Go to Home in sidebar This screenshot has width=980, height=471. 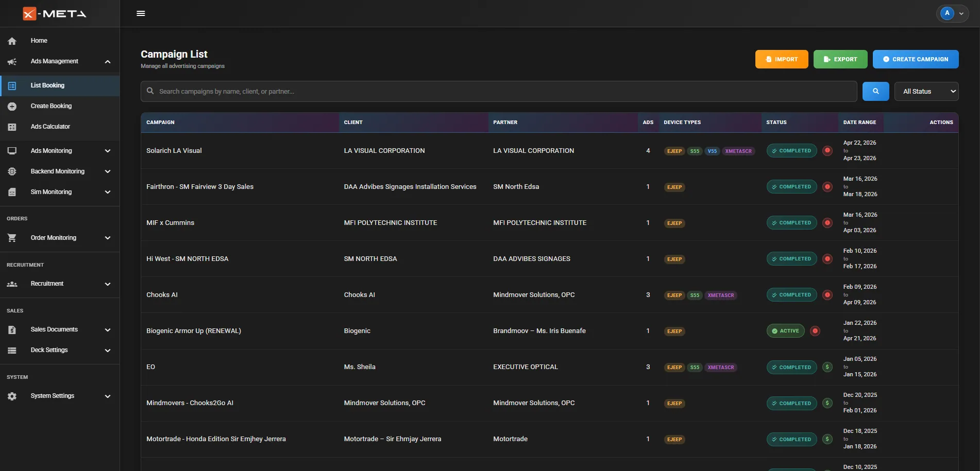[x=60, y=41]
